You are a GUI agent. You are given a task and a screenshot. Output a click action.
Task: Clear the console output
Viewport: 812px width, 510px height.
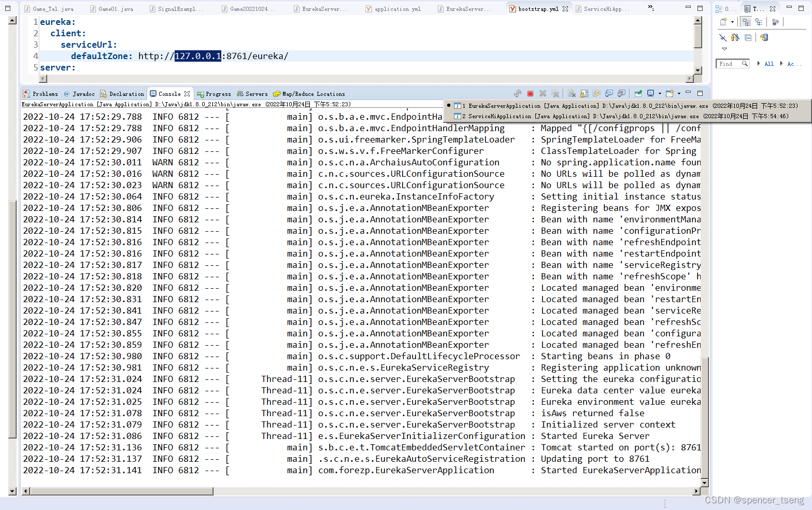pos(572,93)
